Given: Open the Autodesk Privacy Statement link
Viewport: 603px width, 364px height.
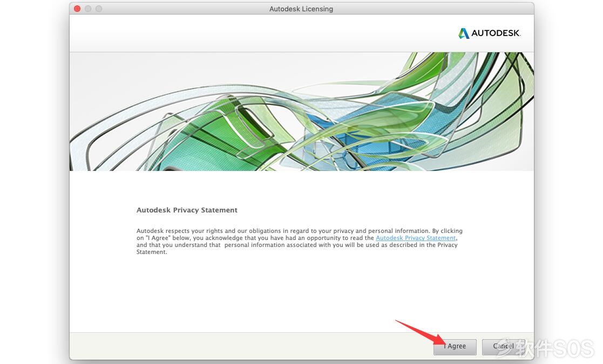Looking at the screenshot, I should point(415,238).
